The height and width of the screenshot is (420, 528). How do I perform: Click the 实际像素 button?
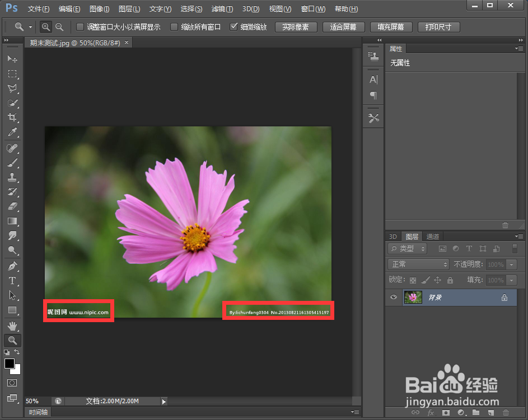tap(296, 27)
